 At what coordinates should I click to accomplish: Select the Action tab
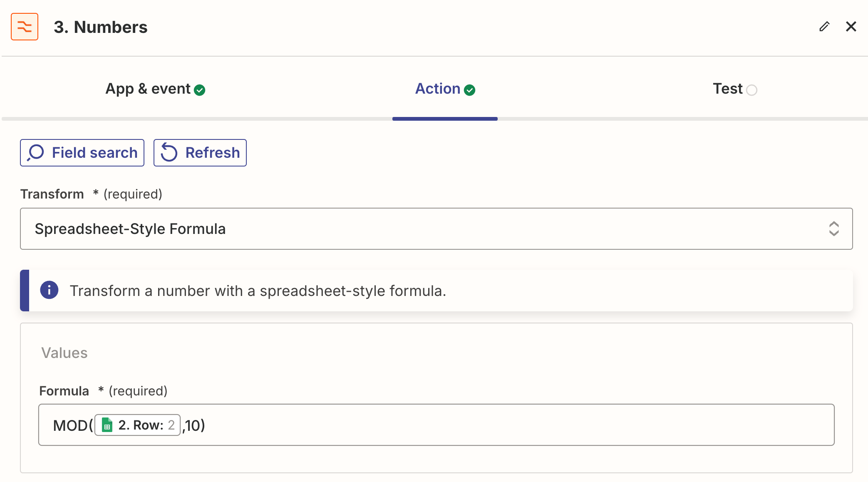[438, 89]
